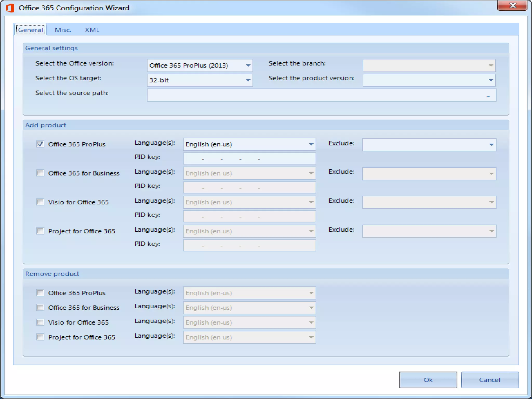This screenshot has width=532, height=399.
Task: Open Language dropdown for Remove Office 365 for Business
Action: tap(249, 308)
